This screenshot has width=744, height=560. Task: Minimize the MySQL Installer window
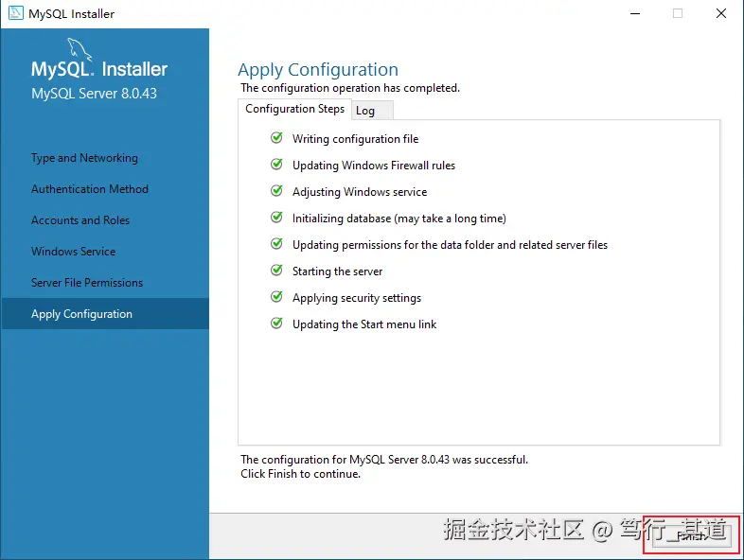click(633, 14)
